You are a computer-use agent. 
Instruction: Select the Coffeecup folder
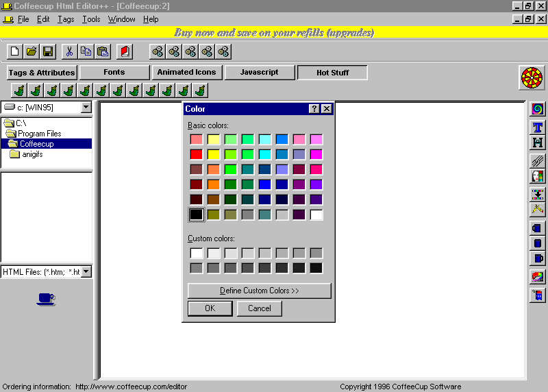pos(47,144)
